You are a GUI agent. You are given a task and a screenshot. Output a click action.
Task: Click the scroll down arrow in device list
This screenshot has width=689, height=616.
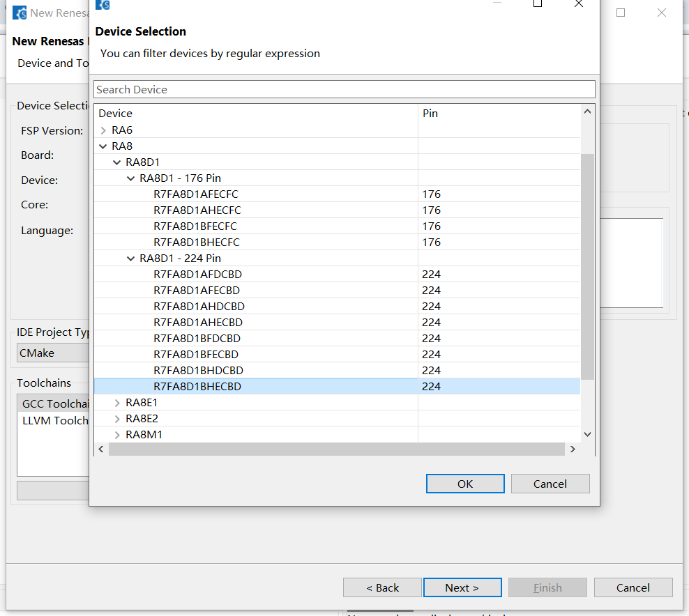[x=587, y=434]
